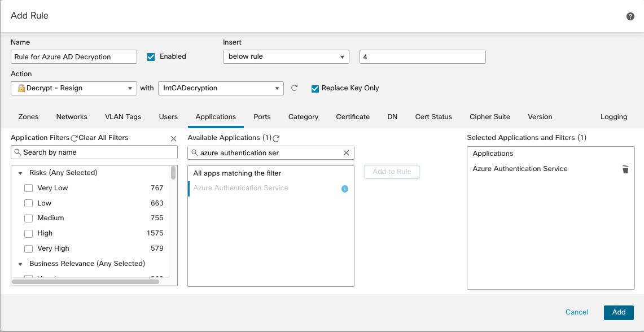Cancel the Add Rule dialog
Image resolution: width=644 pixels, height=332 pixels.
tap(576, 312)
